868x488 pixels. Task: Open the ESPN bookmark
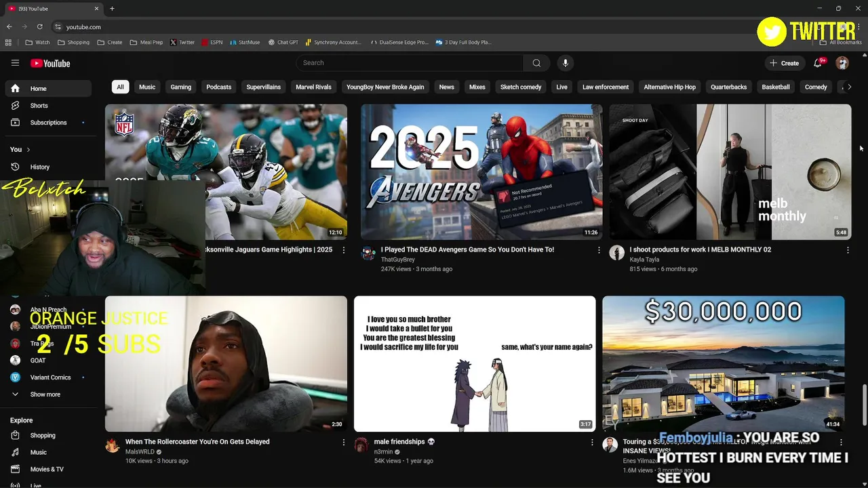click(x=212, y=42)
